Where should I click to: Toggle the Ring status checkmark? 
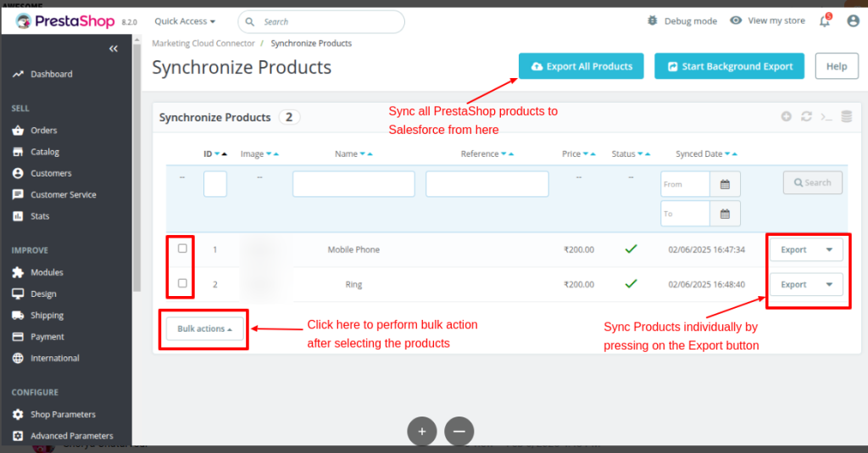tap(631, 284)
